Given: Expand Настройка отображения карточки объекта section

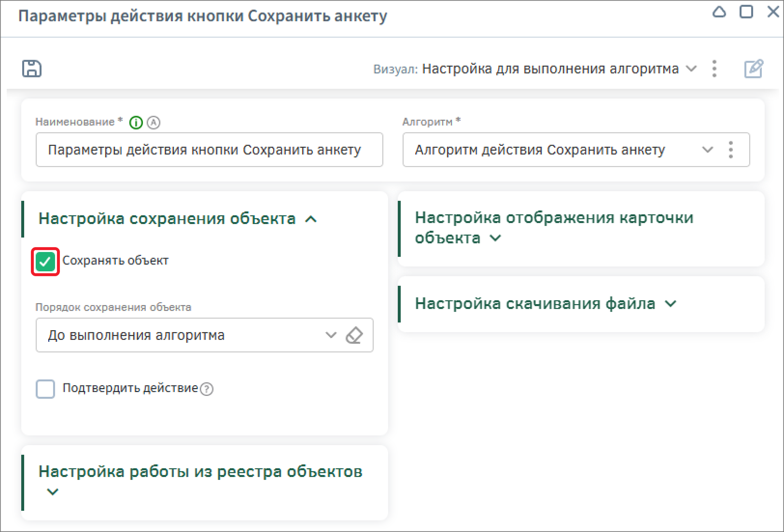Looking at the screenshot, I should pos(495,238).
